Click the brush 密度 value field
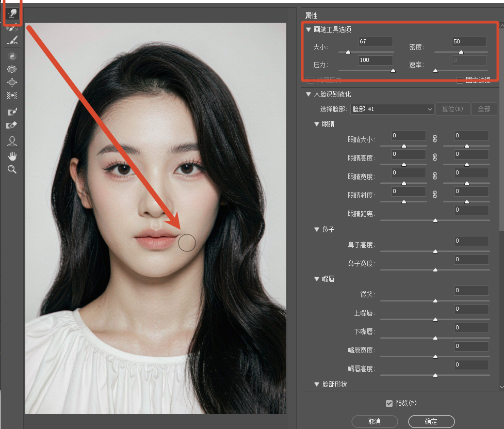 pyautogui.click(x=469, y=41)
